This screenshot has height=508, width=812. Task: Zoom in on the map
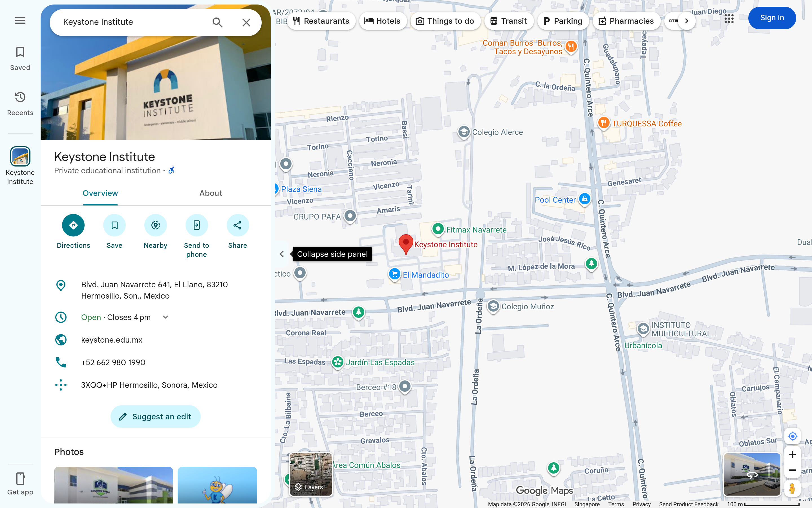(x=793, y=455)
